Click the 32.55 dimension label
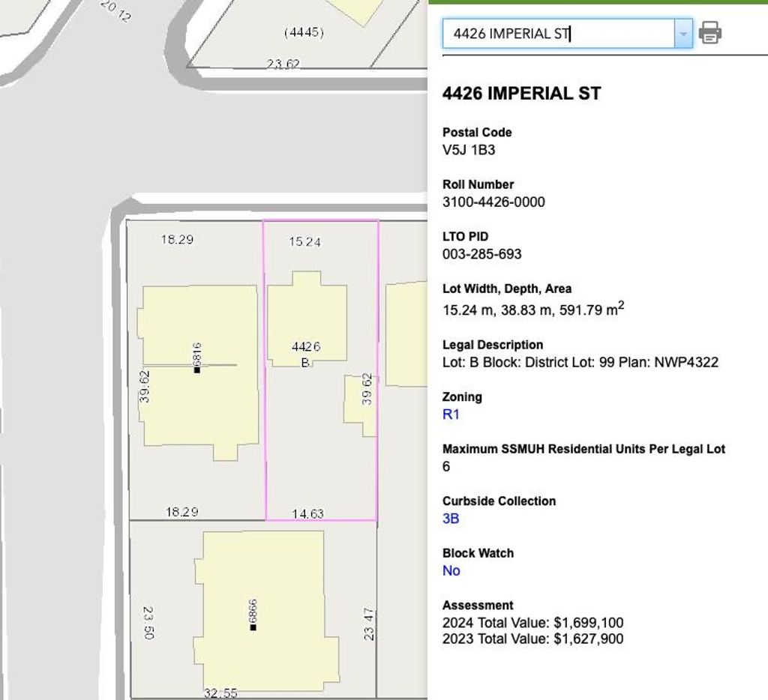The image size is (768, 700). point(221,693)
